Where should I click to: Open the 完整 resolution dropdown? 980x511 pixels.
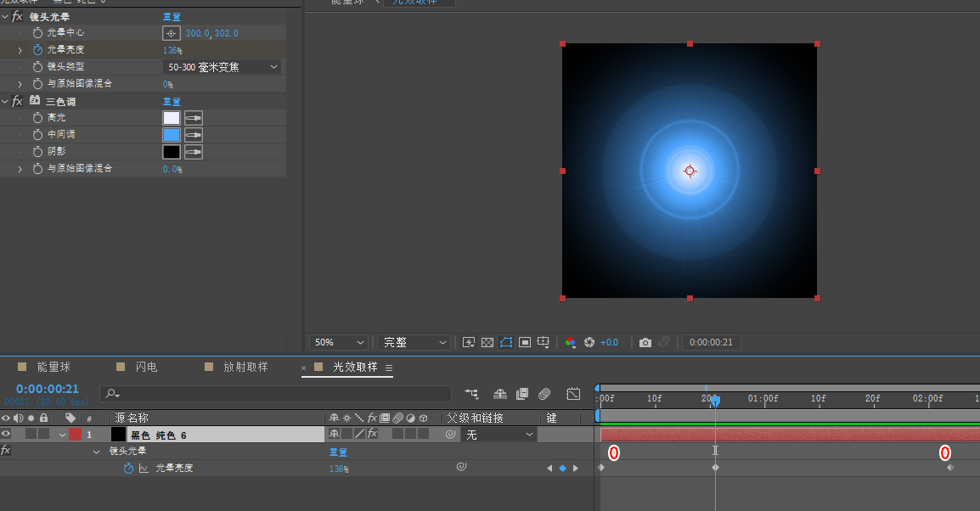coord(413,342)
